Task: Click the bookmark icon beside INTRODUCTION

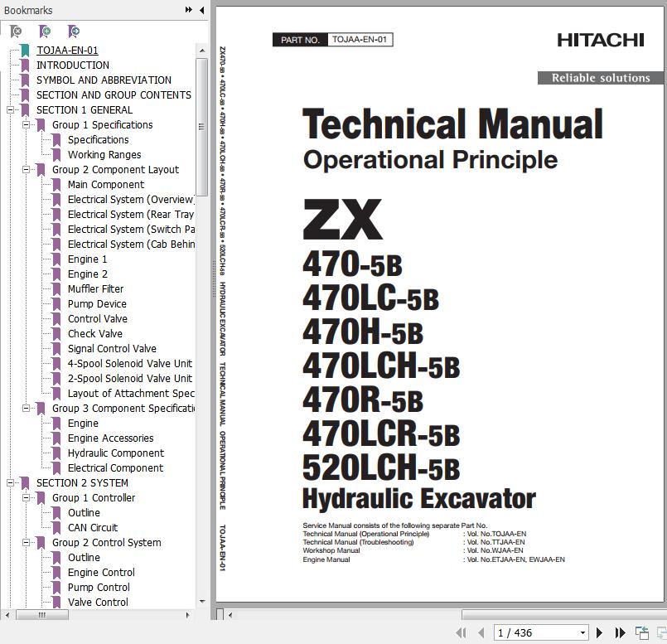Action: point(25,65)
